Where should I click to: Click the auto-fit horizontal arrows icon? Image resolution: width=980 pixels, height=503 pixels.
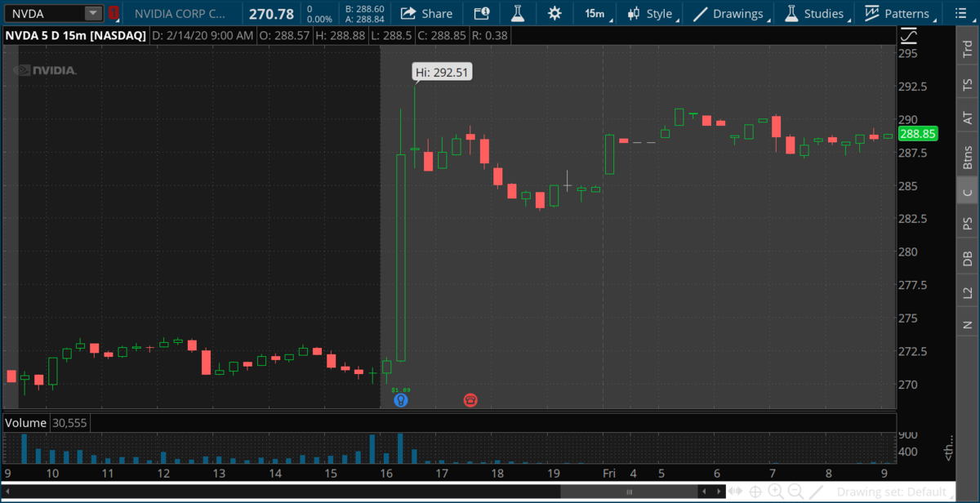click(x=736, y=492)
